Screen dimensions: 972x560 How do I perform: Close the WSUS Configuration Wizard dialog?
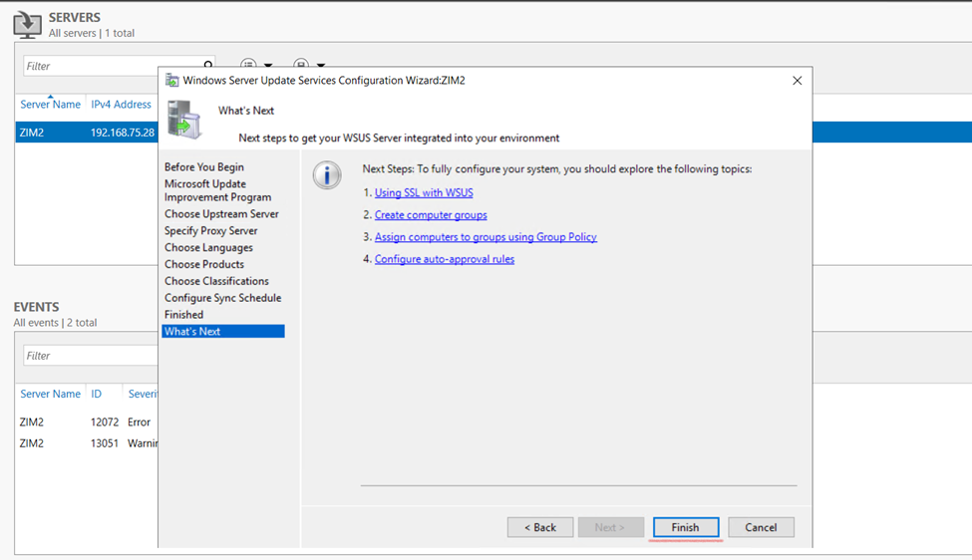(797, 81)
